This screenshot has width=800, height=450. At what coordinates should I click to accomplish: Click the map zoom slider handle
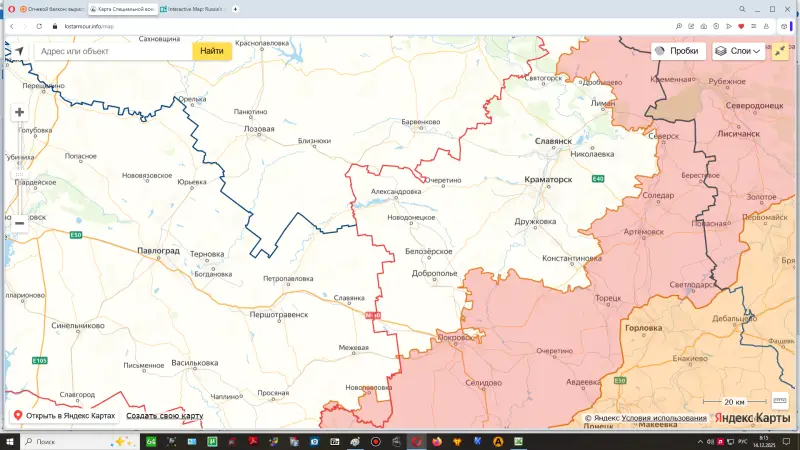19,174
